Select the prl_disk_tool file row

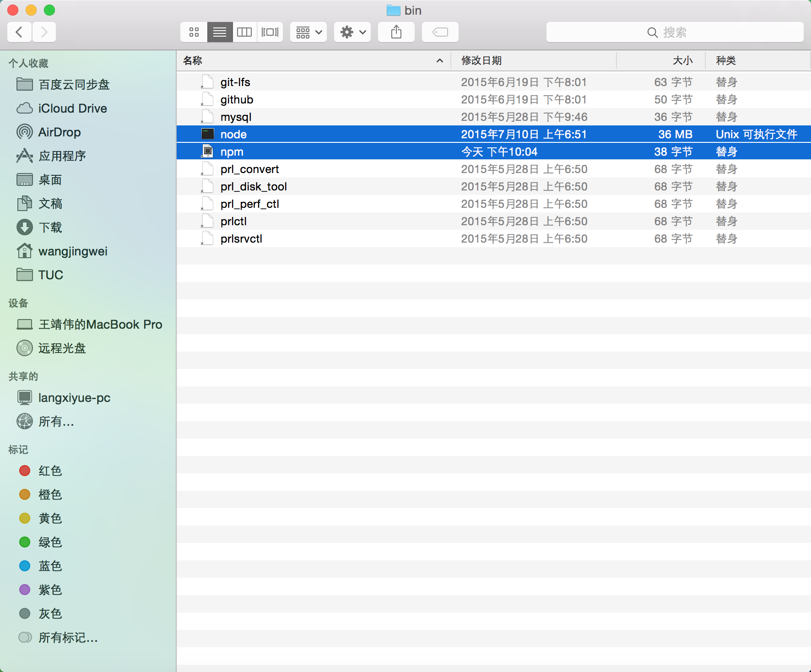coord(254,187)
